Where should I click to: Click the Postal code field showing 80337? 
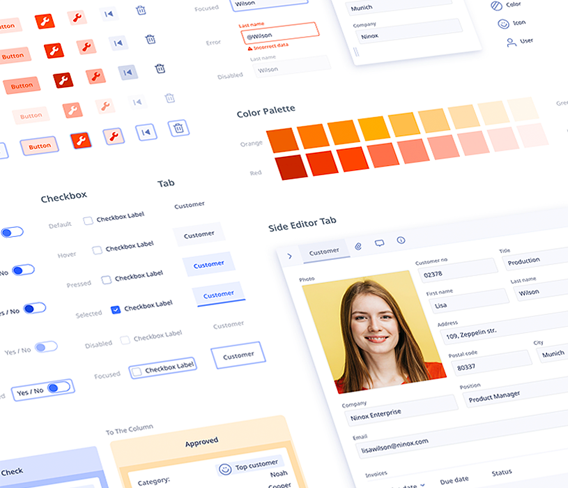click(492, 363)
